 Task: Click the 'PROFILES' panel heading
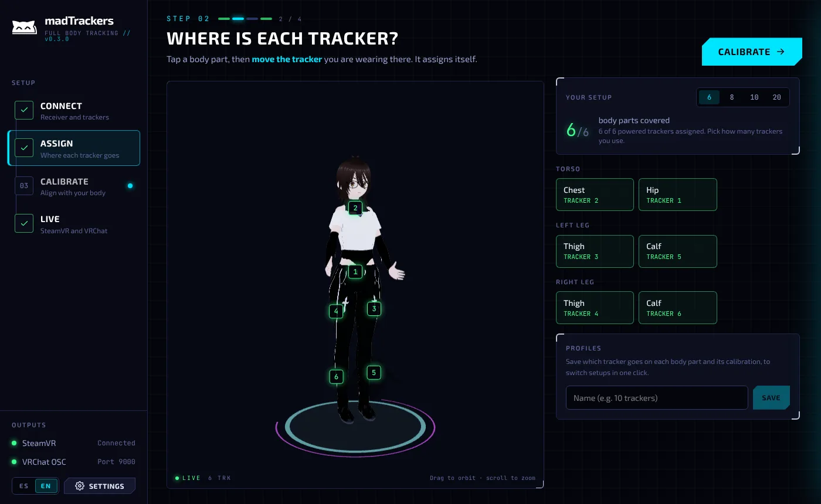(583, 348)
